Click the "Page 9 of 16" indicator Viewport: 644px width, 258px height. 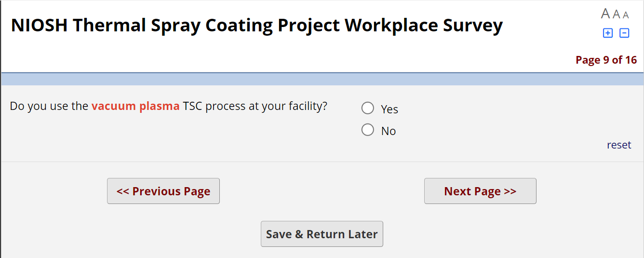pos(606,60)
